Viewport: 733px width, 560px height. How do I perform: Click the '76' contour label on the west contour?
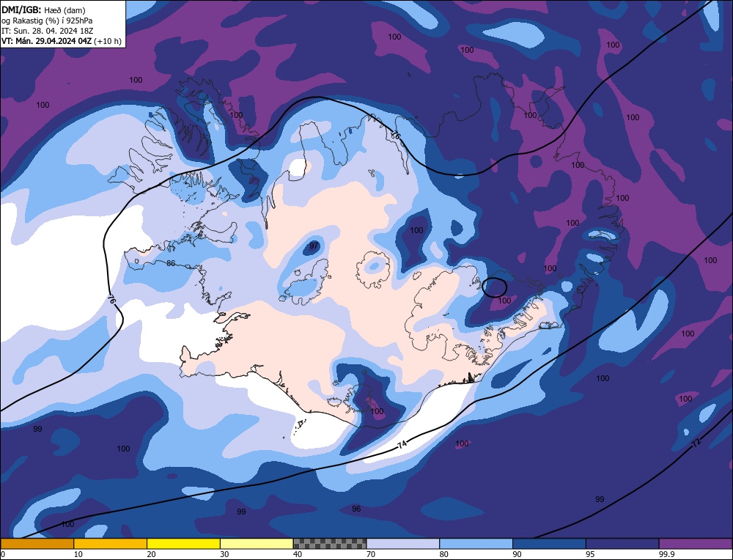click(111, 300)
